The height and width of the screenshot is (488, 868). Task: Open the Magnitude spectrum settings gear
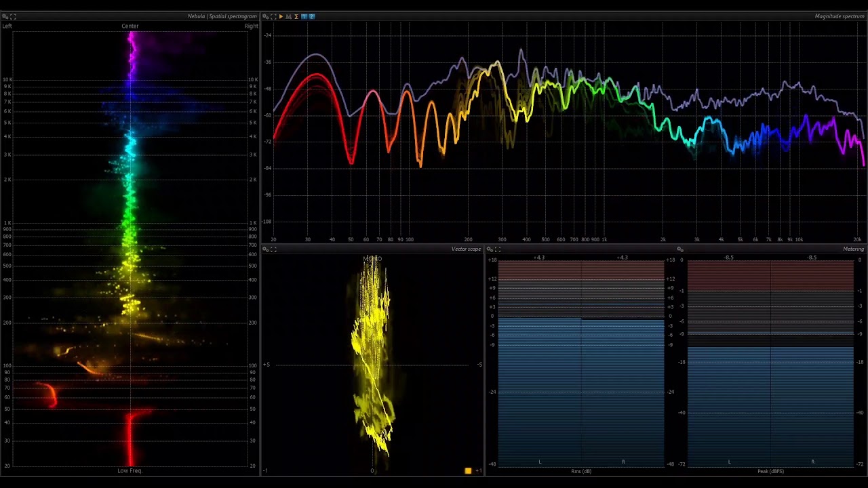pos(265,16)
